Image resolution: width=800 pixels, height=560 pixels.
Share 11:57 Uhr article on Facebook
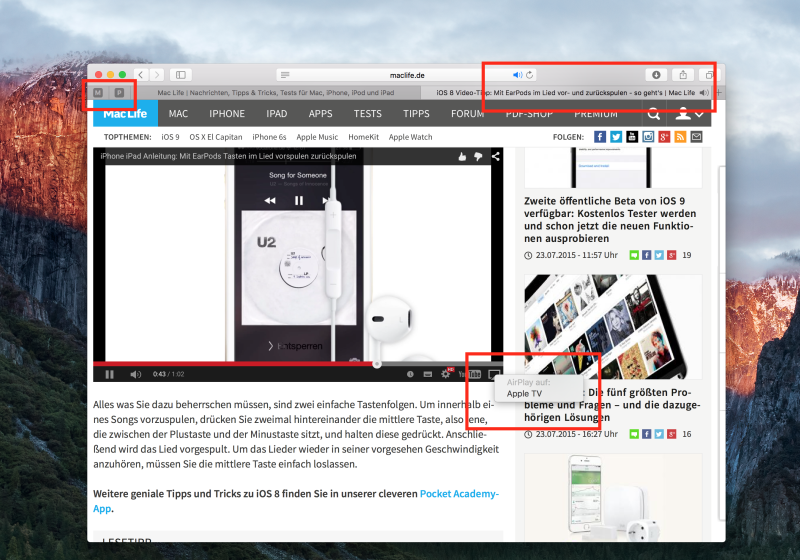646,255
